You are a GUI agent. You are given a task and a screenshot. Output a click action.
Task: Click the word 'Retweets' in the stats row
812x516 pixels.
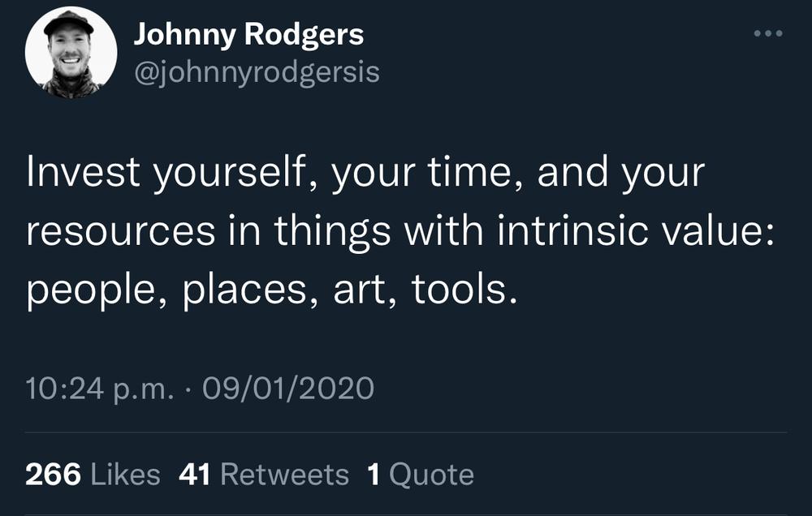285,475
